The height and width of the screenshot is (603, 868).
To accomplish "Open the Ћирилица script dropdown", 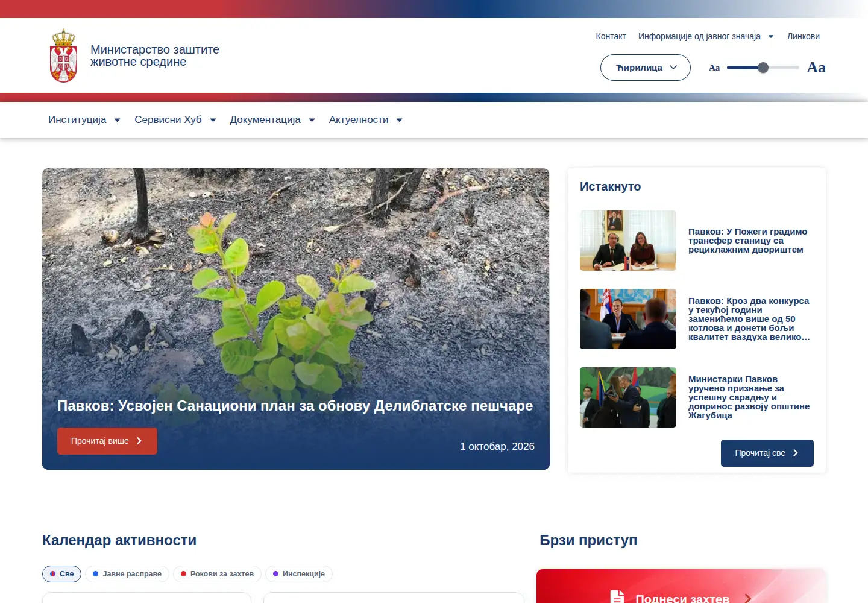I will (x=646, y=68).
